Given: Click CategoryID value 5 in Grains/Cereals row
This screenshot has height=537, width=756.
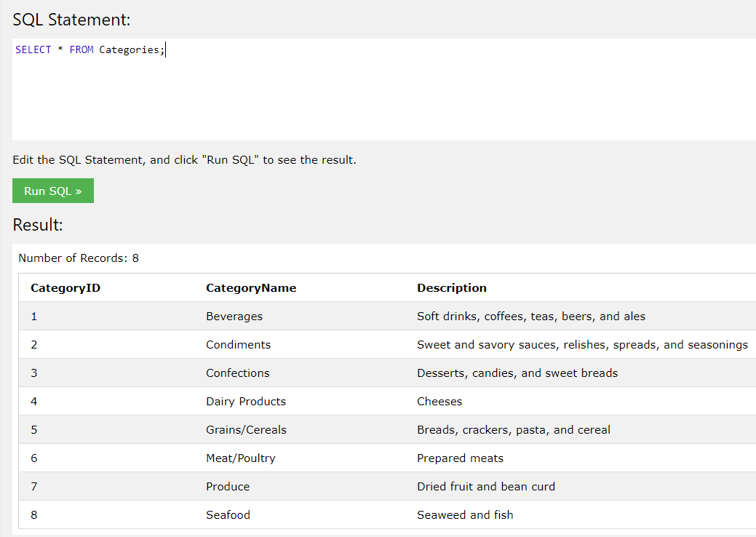Looking at the screenshot, I should tap(33, 430).
